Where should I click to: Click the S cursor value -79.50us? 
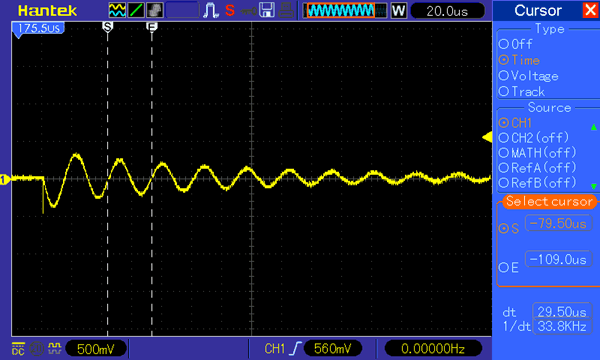tap(558, 223)
